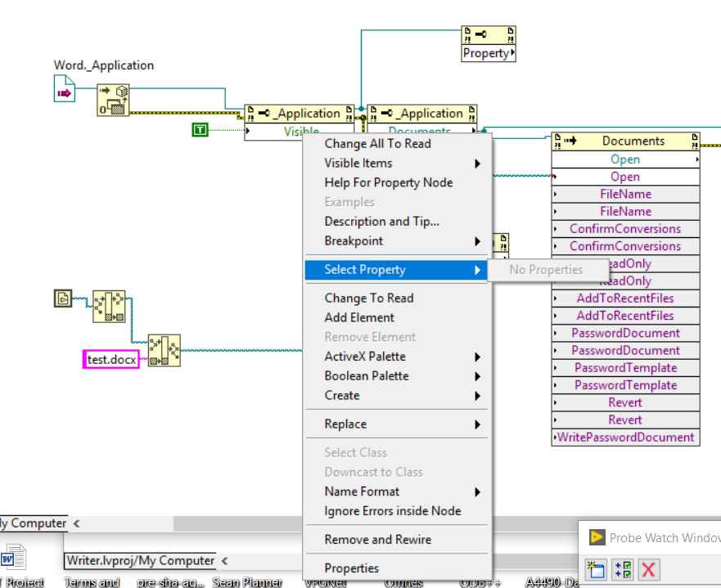Select Ignore Errors inside Node

click(397, 511)
